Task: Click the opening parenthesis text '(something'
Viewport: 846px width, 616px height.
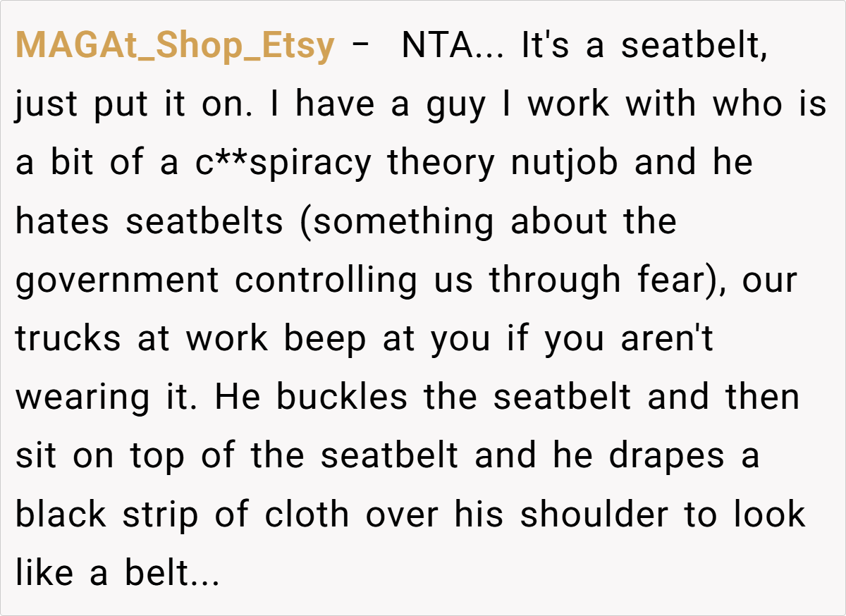Action: coord(396,222)
